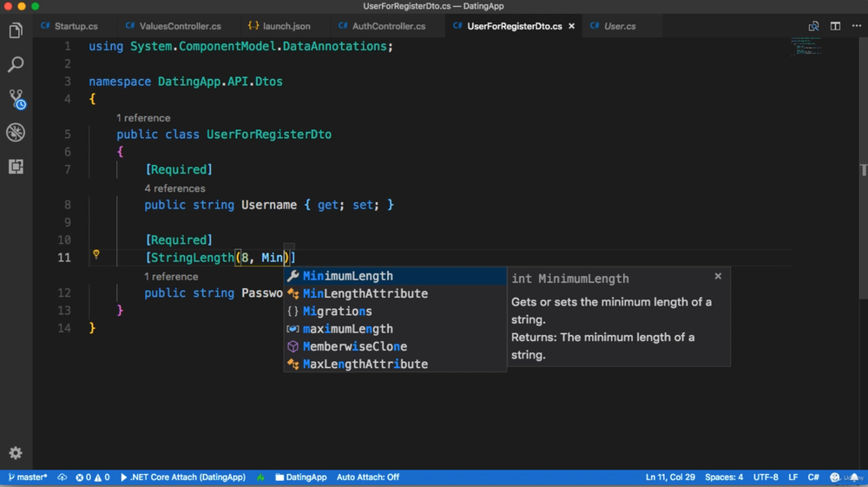Choose MinimumLength from the suggestion list
This screenshot has height=487, width=868.
(395, 276)
